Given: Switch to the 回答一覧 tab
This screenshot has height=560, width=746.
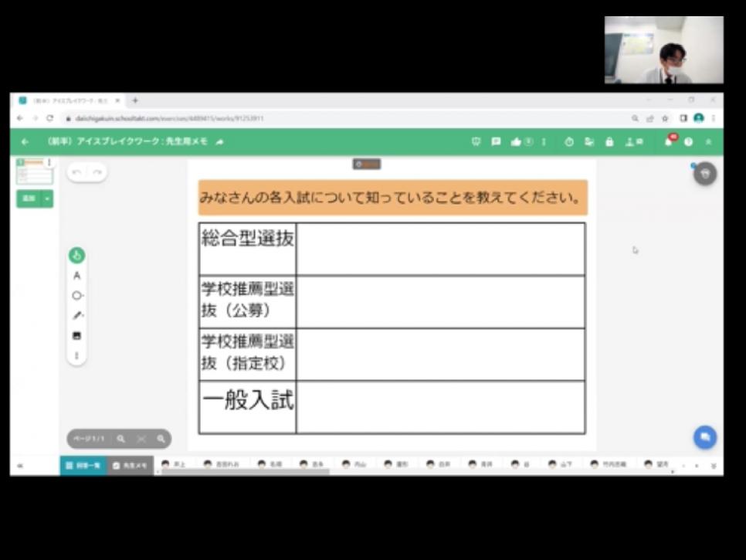Looking at the screenshot, I should tap(83, 466).
